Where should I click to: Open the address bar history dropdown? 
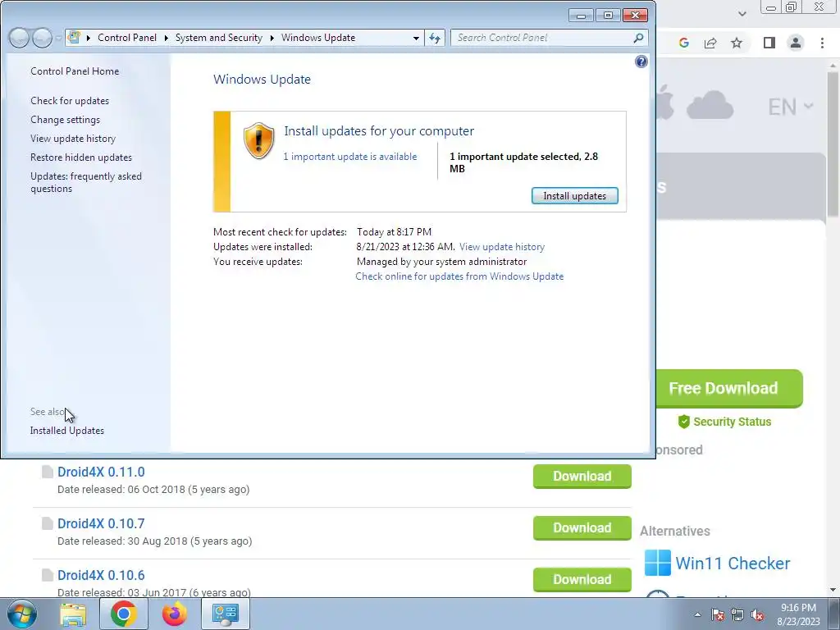416,38
